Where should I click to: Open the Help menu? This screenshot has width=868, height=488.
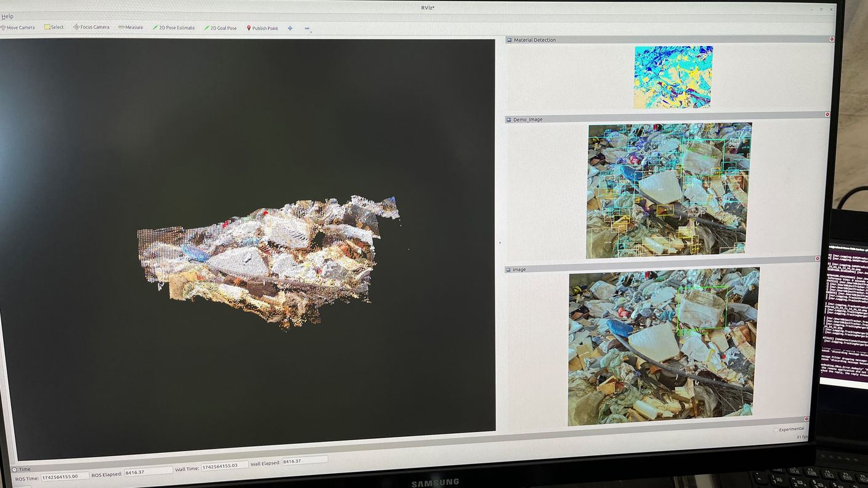7,17
